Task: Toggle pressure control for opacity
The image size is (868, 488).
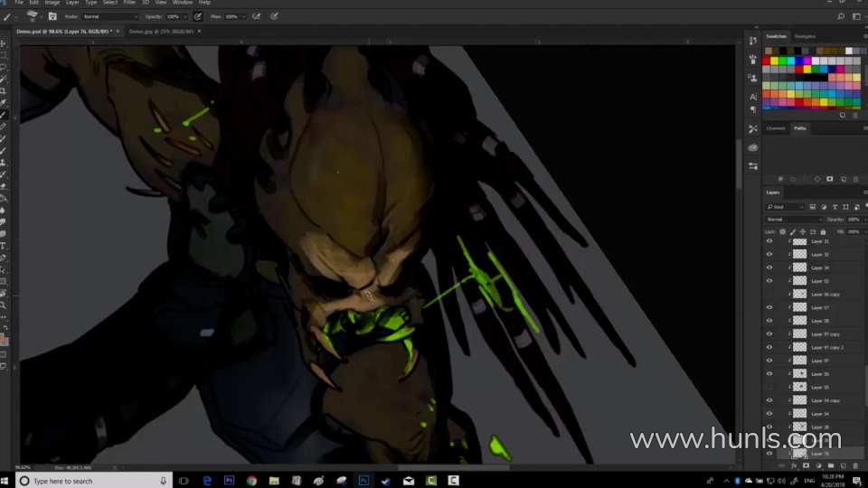Action: (x=198, y=16)
